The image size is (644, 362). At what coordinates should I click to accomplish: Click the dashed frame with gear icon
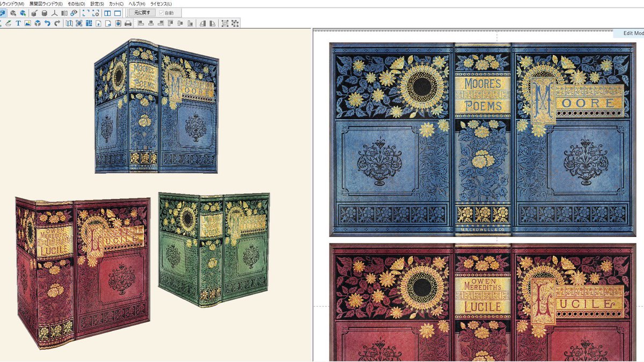pos(96,13)
